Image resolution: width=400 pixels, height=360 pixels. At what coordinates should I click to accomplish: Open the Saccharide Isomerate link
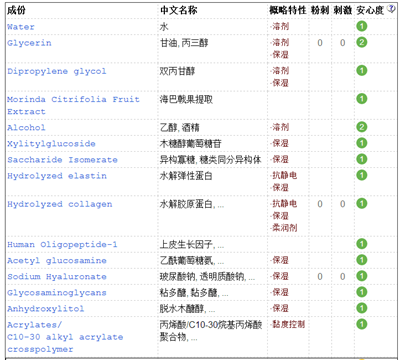point(62,160)
